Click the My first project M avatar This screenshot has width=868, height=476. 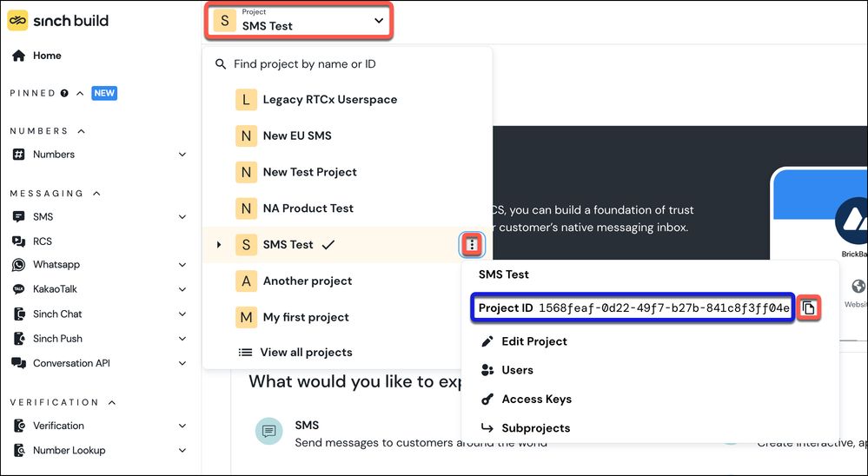(247, 317)
